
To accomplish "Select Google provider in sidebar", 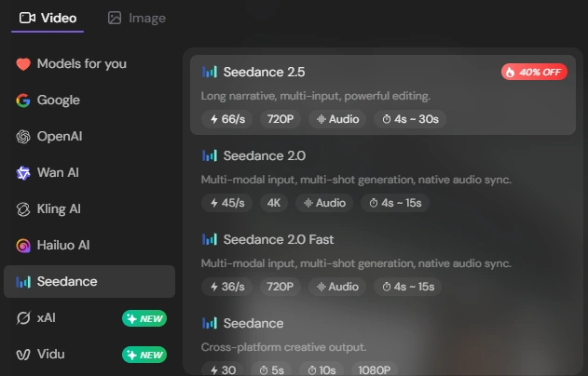I will tap(89, 100).
